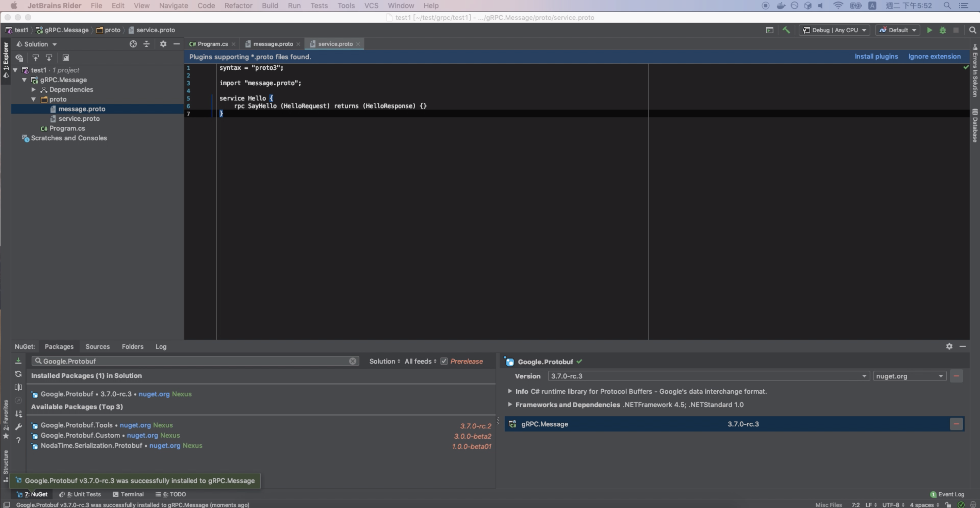Open the VCS menu
The height and width of the screenshot is (508, 980).
371,6
